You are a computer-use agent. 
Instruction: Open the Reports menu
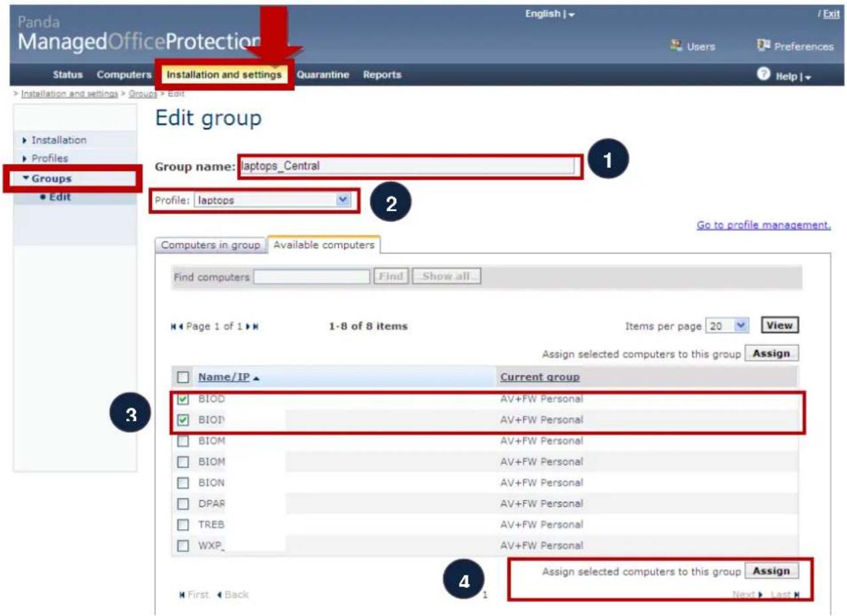pyautogui.click(x=382, y=75)
